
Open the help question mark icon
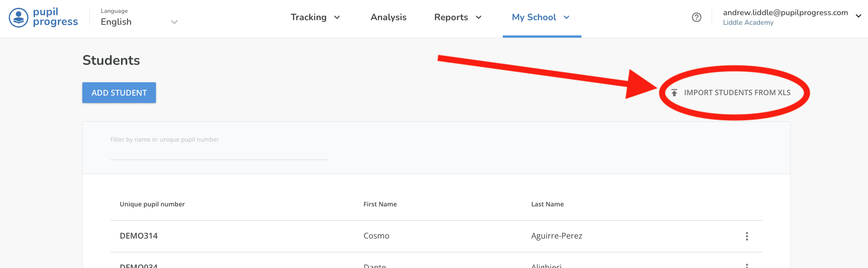click(x=696, y=17)
